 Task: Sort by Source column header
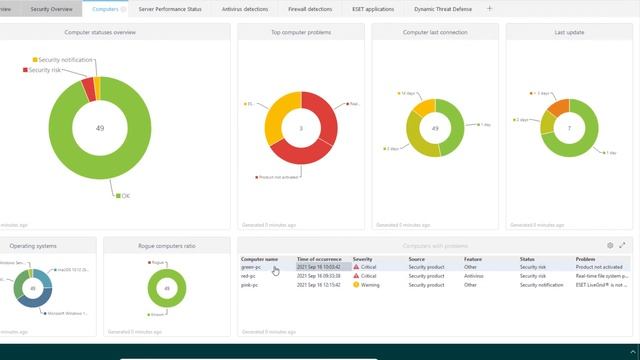click(416, 259)
